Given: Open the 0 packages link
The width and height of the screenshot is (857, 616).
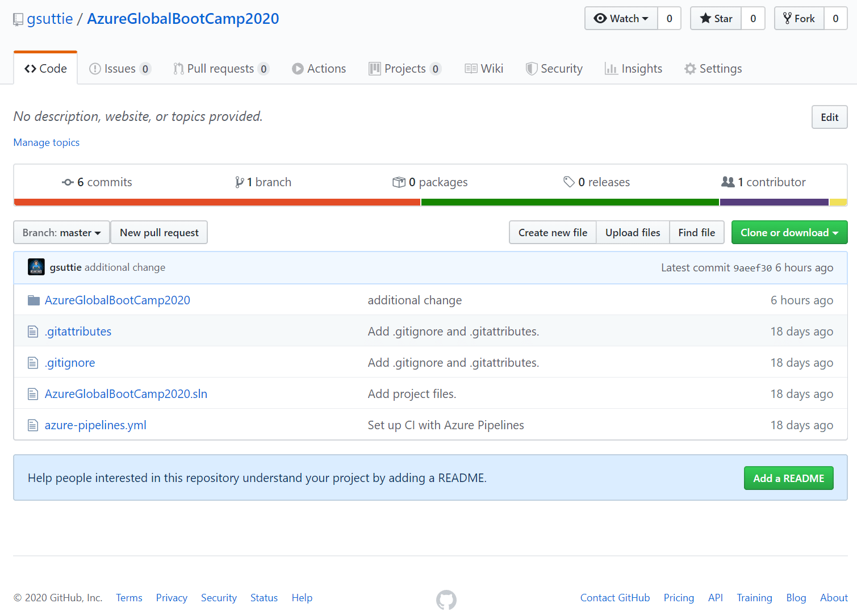Looking at the screenshot, I should pyautogui.click(x=430, y=182).
